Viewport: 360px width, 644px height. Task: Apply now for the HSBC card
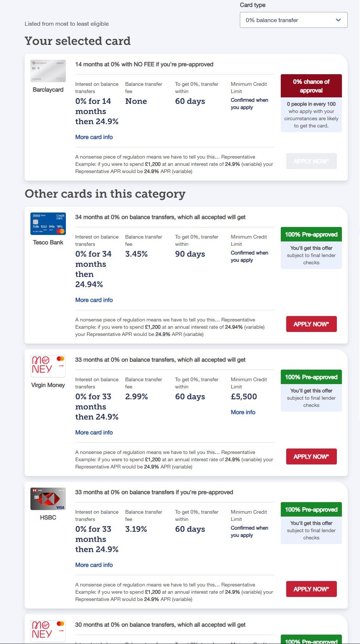point(312,589)
